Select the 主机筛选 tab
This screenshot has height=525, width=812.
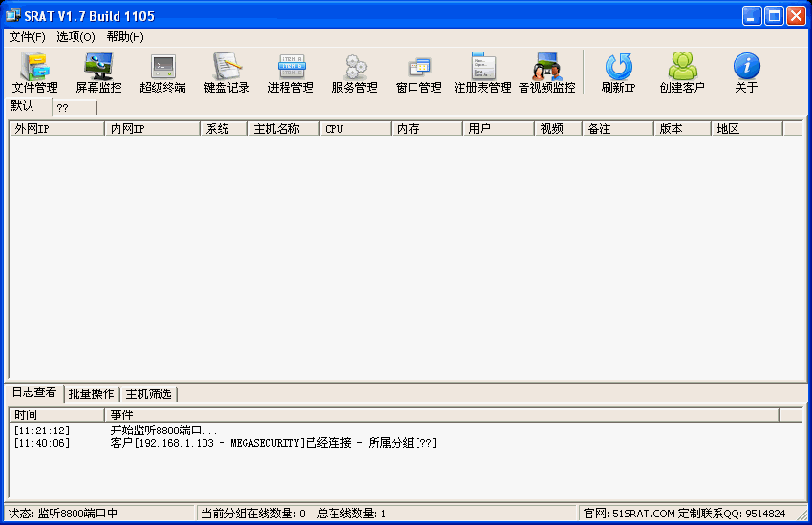[148, 394]
